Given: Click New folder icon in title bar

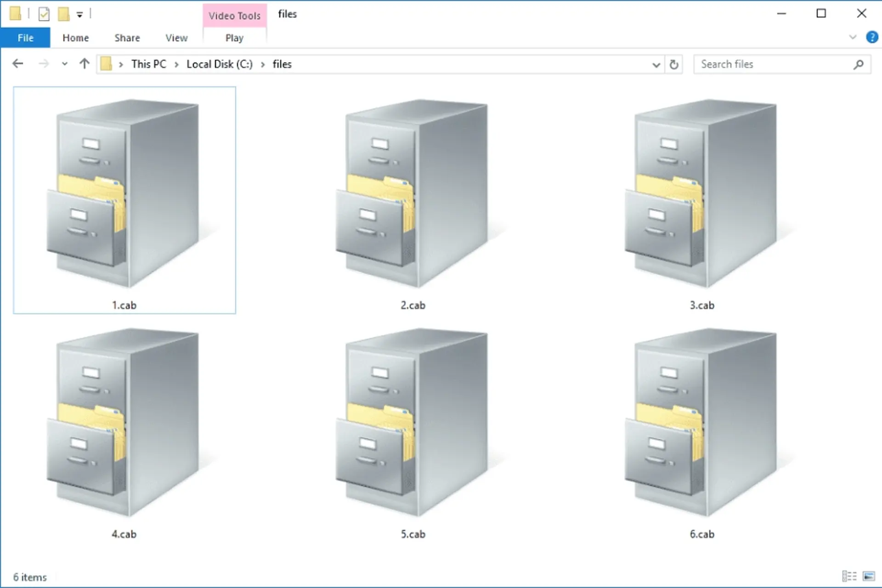Looking at the screenshot, I should 64,14.
